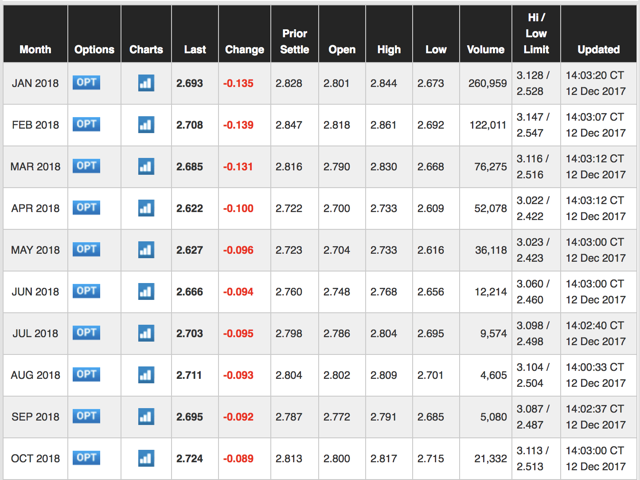Click the change value -0.135

tap(238, 83)
